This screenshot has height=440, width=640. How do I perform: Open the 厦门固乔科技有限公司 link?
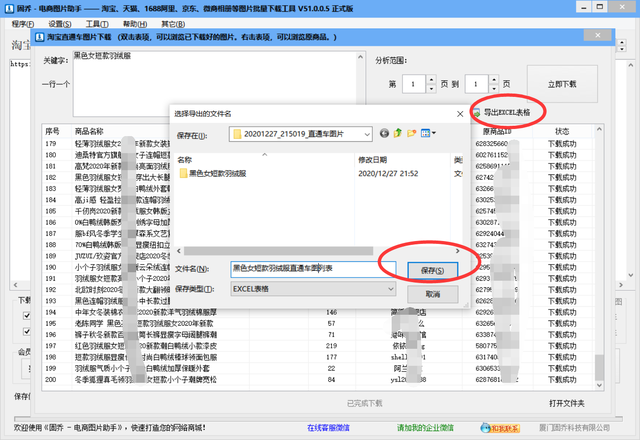[575, 428]
